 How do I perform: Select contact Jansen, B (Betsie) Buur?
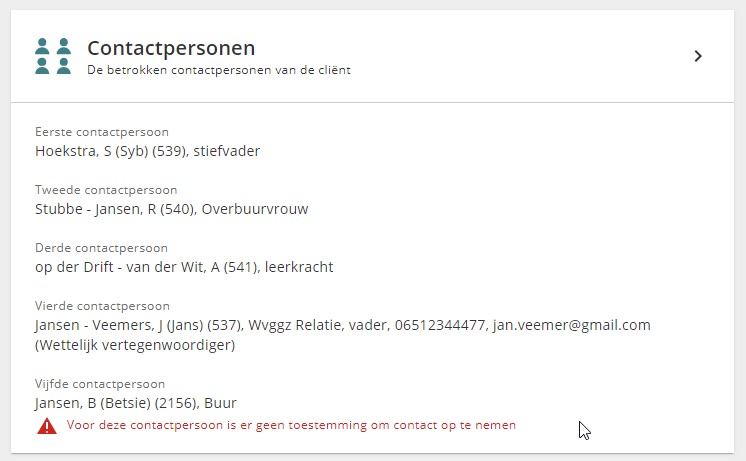[x=136, y=403]
